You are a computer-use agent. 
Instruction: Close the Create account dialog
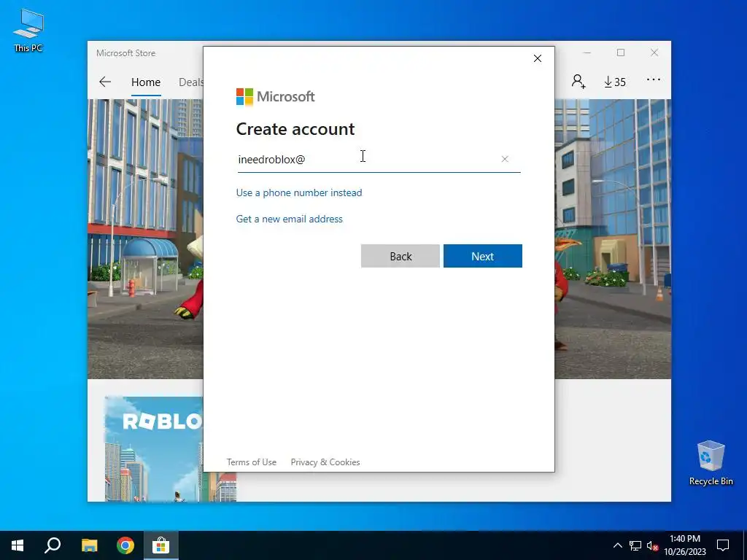coord(538,58)
